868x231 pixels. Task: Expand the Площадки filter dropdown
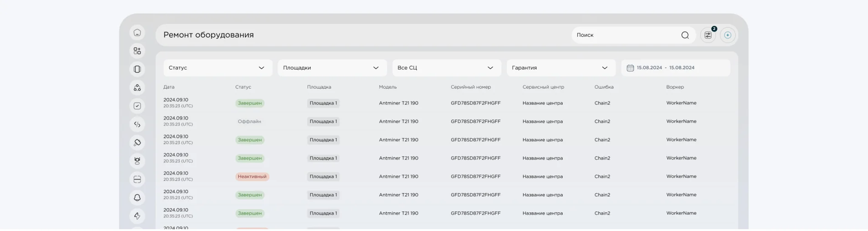click(332, 68)
